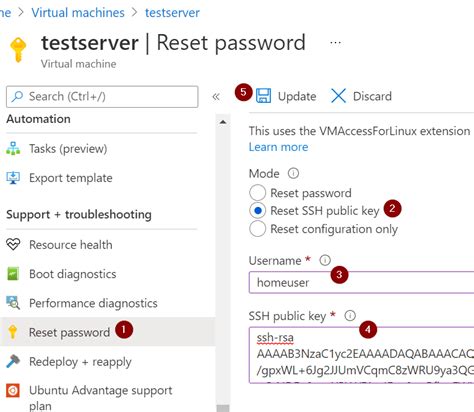Click the sidebar scrollbar up arrow
Viewport: 474px width, 412px height.
pyautogui.click(x=223, y=122)
